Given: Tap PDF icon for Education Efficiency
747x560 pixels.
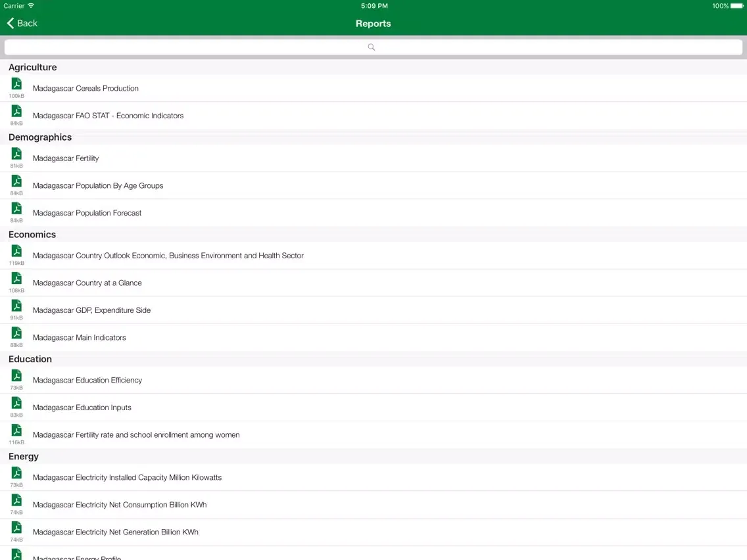Looking at the screenshot, I should pyautogui.click(x=16, y=376).
